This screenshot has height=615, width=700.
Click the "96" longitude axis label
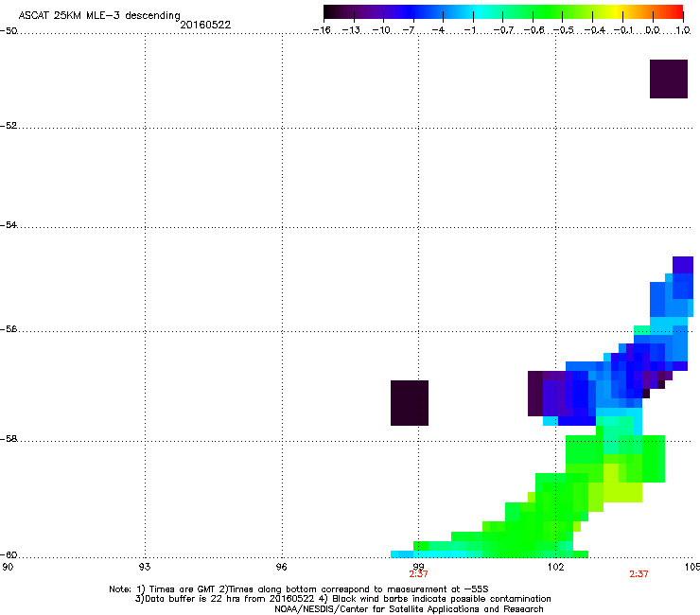coord(282,567)
